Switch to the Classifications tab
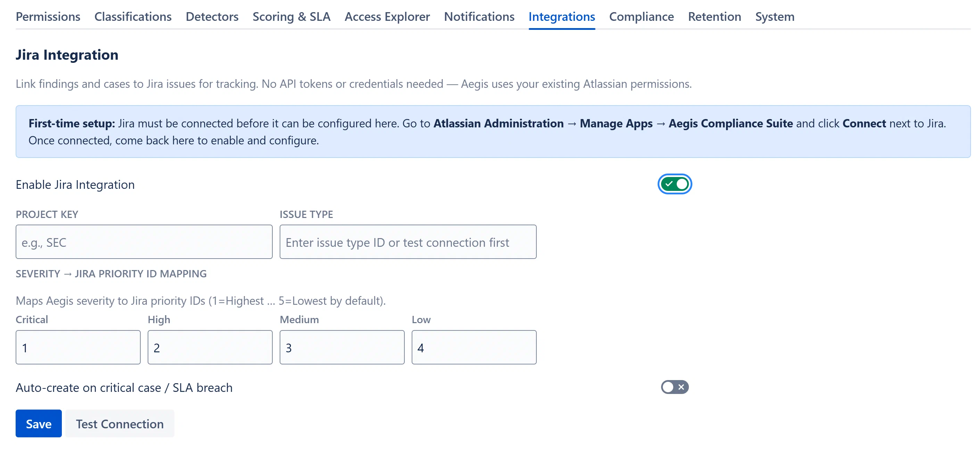 pos(133,16)
